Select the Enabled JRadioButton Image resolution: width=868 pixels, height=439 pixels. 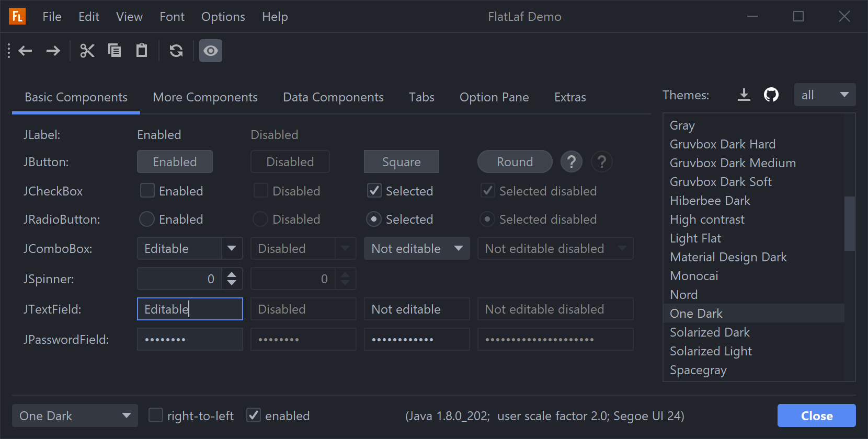(147, 219)
